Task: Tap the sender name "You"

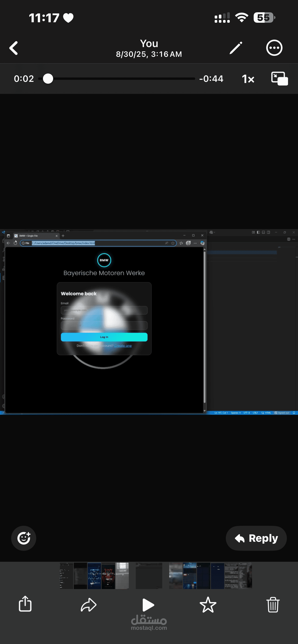Action: click(x=149, y=44)
